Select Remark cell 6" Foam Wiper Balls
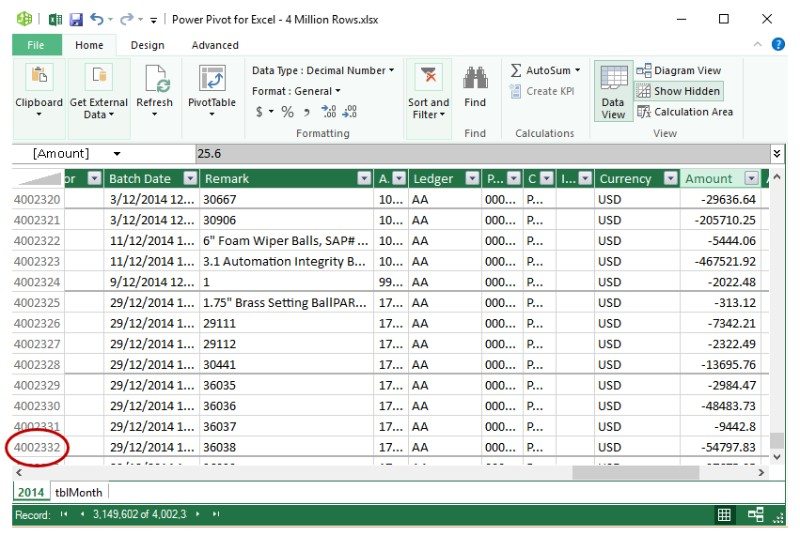 tap(286, 241)
